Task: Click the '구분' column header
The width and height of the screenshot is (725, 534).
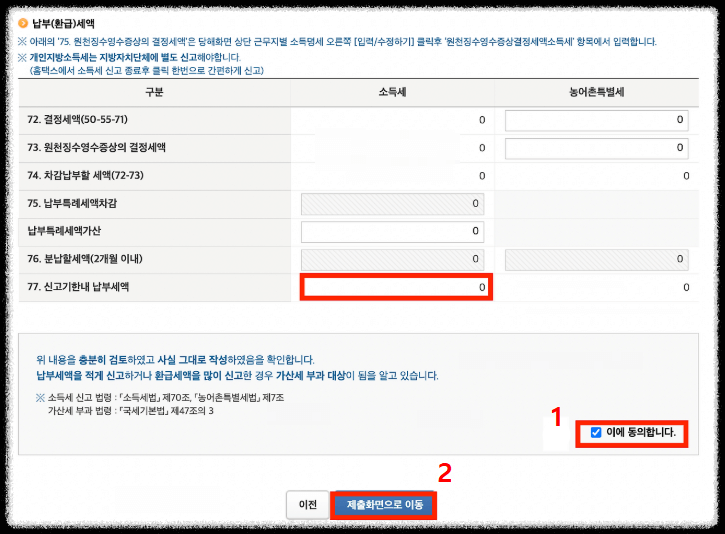Action: tap(154, 92)
